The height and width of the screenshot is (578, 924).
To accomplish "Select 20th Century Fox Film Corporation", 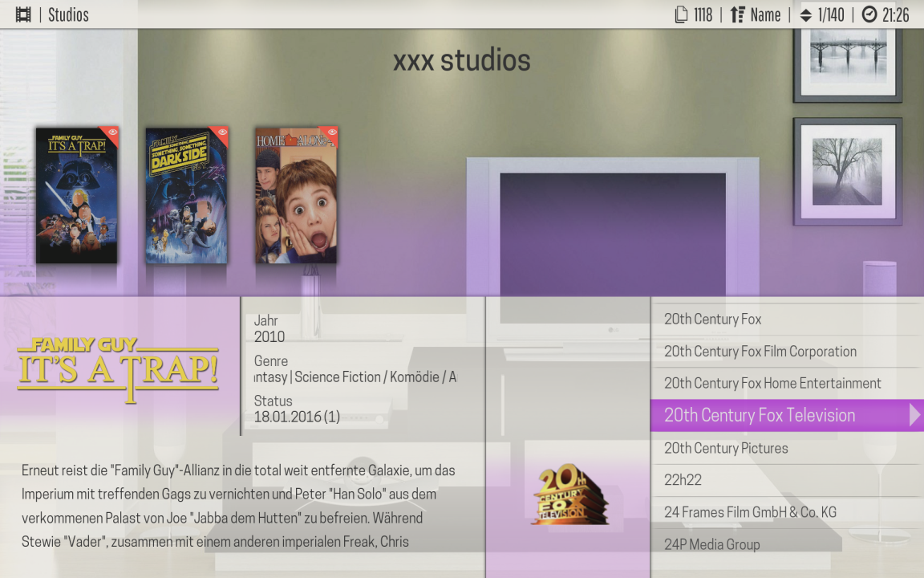I will [787, 352].
